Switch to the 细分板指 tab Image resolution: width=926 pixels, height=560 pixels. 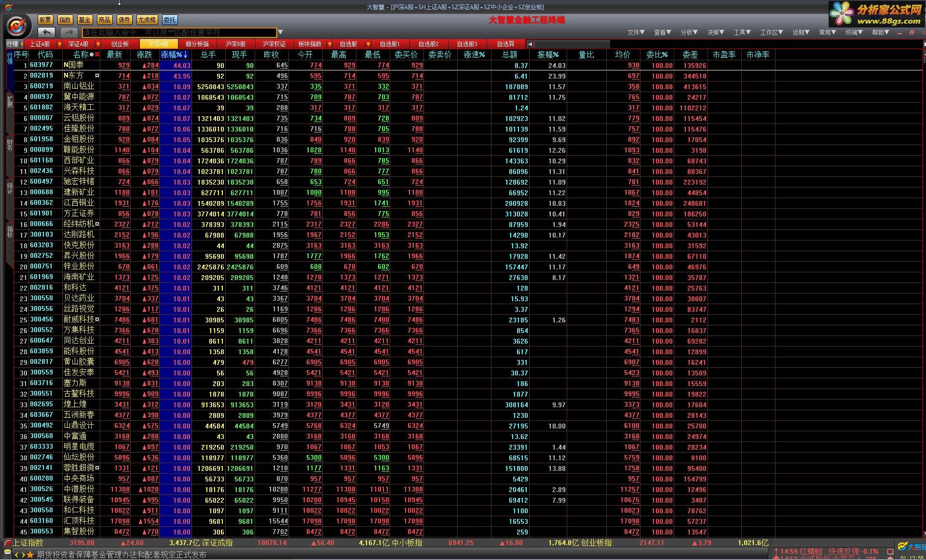pyautogui.click(x=197, y=44)
